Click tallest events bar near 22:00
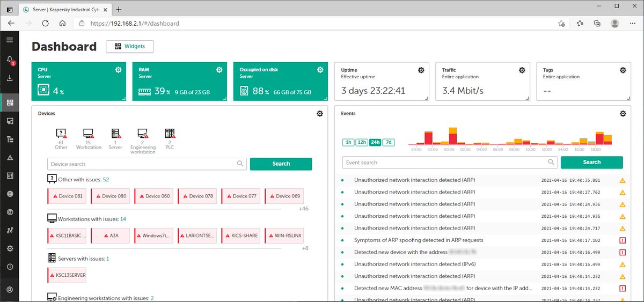 pos(428,137)
